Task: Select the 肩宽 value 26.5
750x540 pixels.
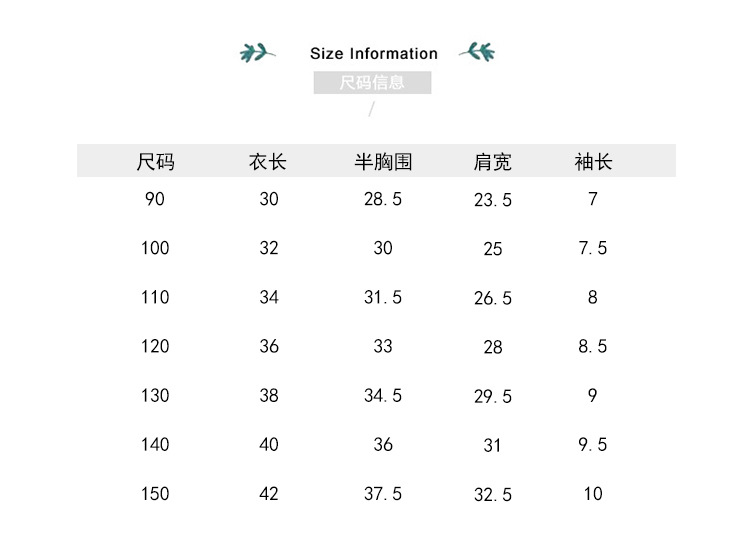Action: tap(492, 298)
